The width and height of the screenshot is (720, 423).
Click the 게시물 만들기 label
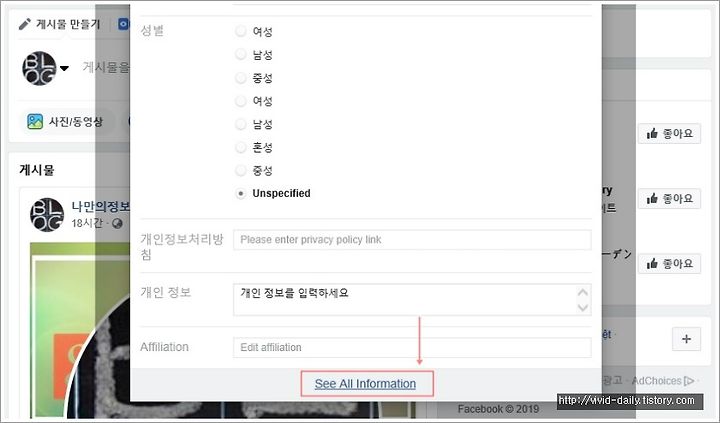point(68,24)
